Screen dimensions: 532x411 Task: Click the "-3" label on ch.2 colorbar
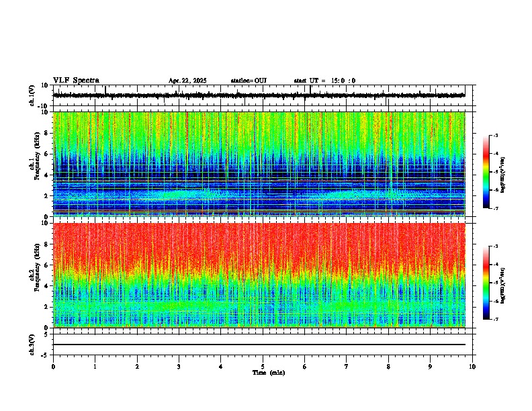495,246
